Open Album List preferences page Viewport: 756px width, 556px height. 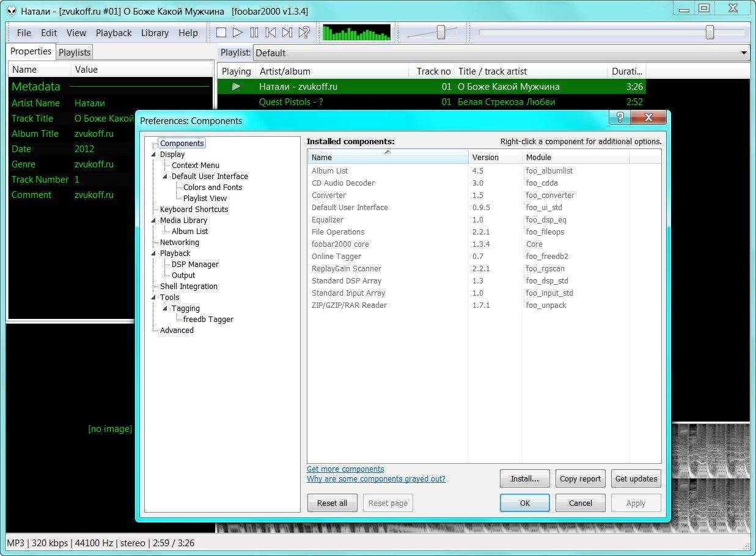(189, 232)
